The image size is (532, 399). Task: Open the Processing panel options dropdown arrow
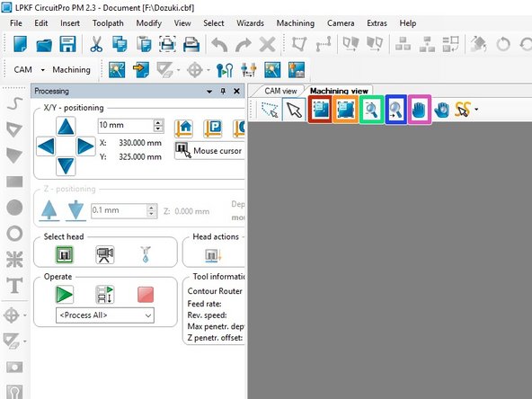coord(209,92)
